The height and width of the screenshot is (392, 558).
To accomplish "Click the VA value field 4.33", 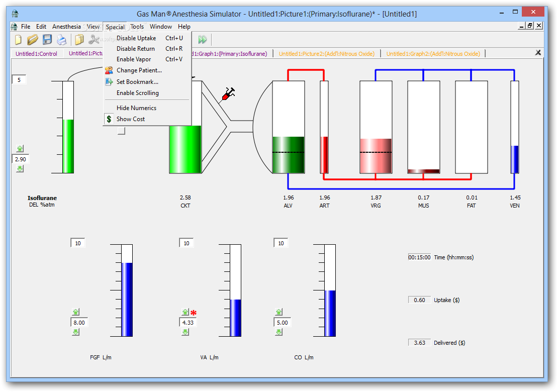I will (x=188, y=323).
